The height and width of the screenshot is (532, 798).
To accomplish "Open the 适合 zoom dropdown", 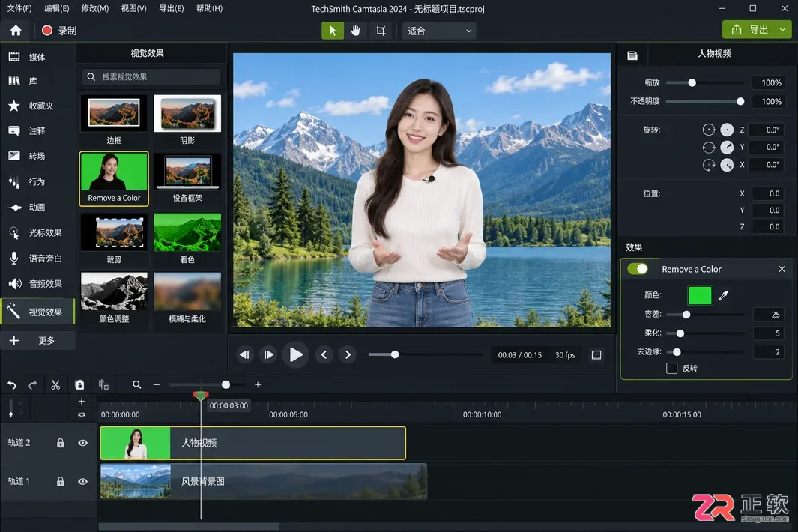I will coord(439,31).
